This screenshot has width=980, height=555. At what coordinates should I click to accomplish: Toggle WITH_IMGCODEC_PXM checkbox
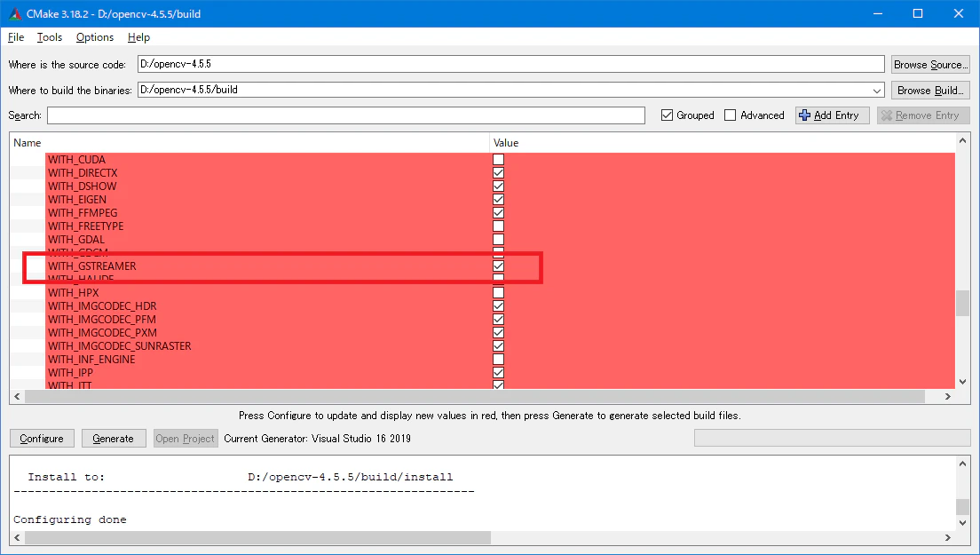click(498, 332)
